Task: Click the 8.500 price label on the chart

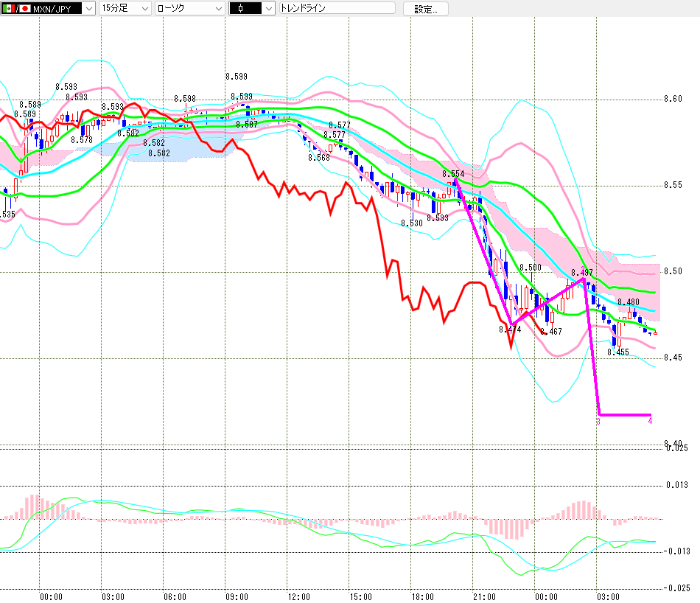Action: (x=531, y=268)
